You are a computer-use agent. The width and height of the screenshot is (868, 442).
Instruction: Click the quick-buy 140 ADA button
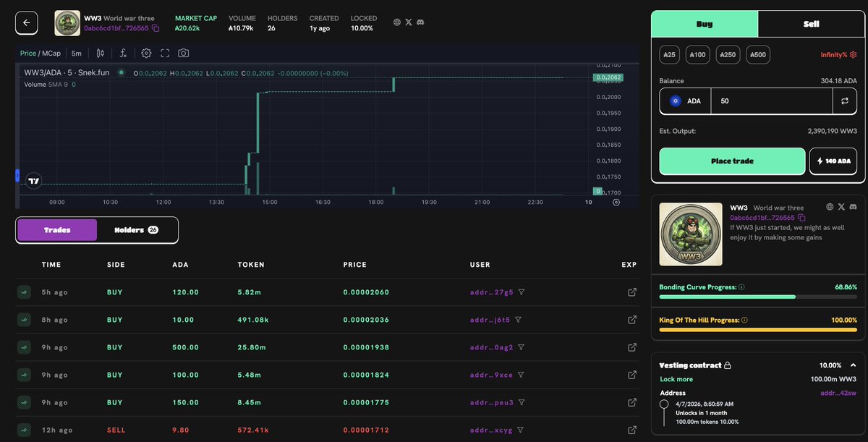click(833, 161)
